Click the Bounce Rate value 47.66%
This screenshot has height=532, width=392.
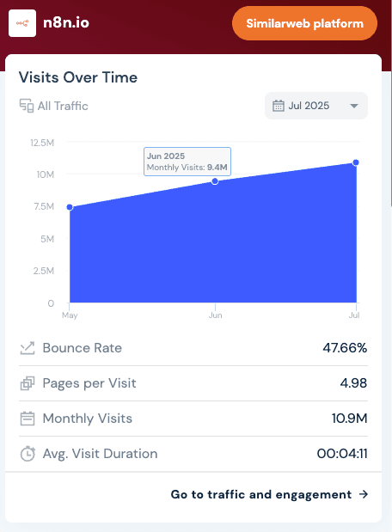[345, 348]
